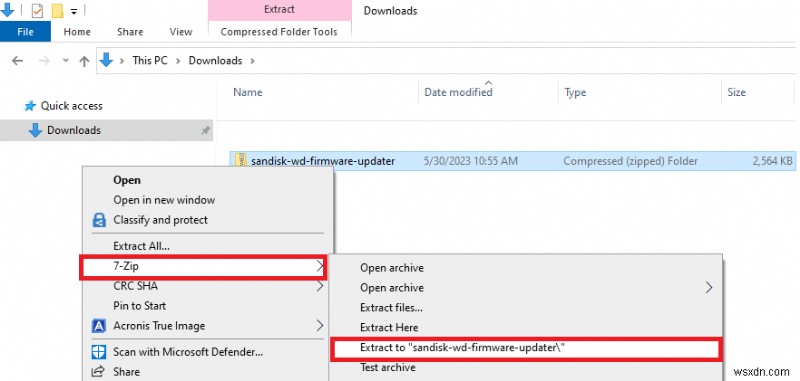This screenshot has width=800, height=381.
Task: Choose the first Open archive submenu entry
Action: pos(392,268)
